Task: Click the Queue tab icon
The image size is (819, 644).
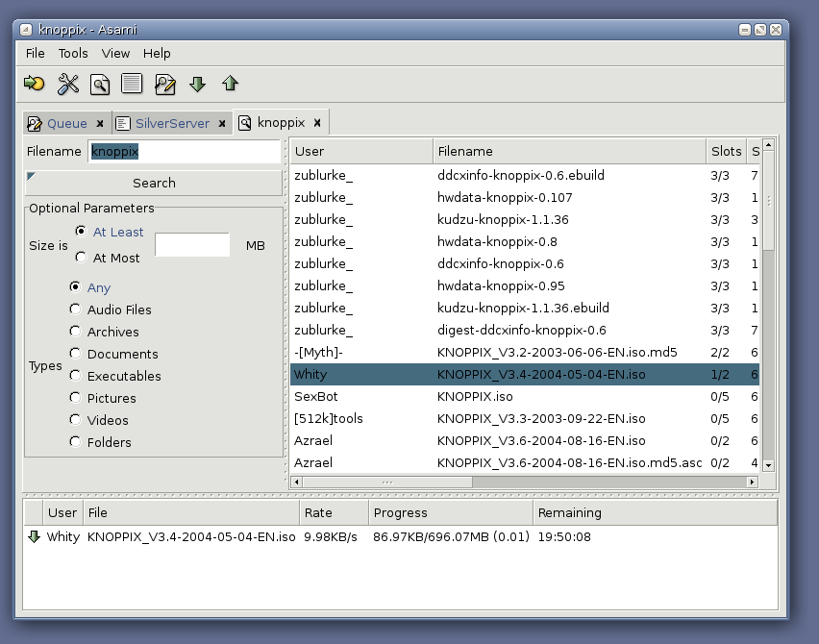Action: (x=35, y=124)
